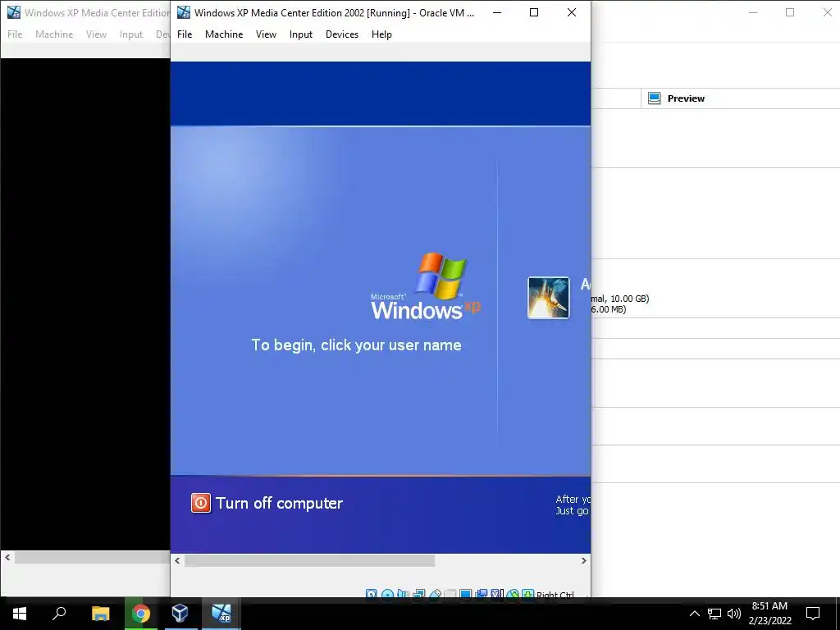Maximize the front VM window
The height and width of the screenshot is (630, 840).
pos(533,12)
